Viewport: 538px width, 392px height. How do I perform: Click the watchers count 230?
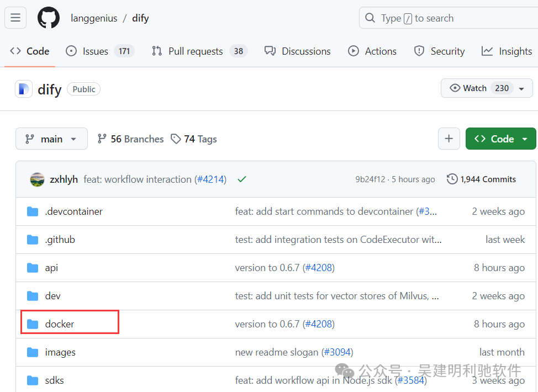[502, 88]
